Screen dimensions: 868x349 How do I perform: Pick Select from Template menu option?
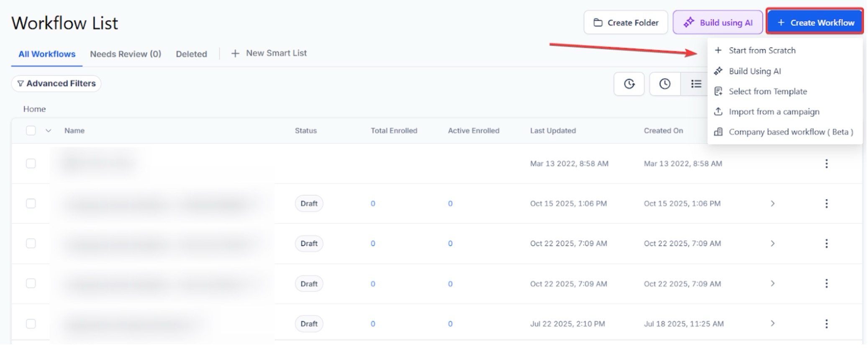coord(768,92)
